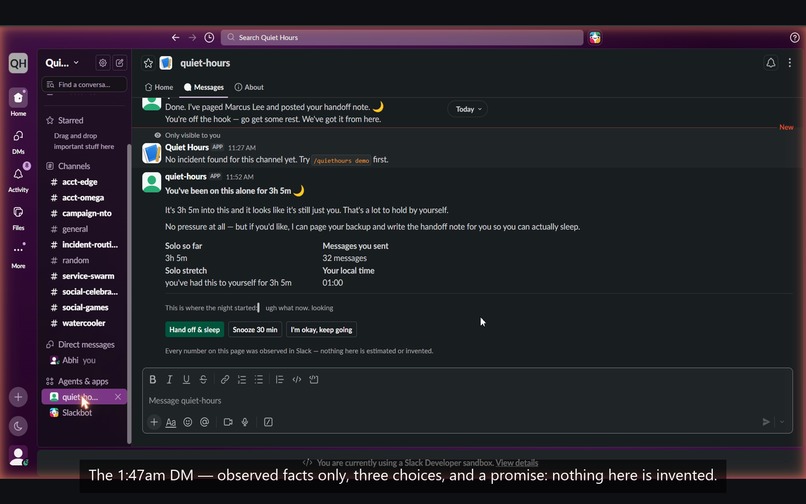Open the Today date dropdown

coord(468,109)
